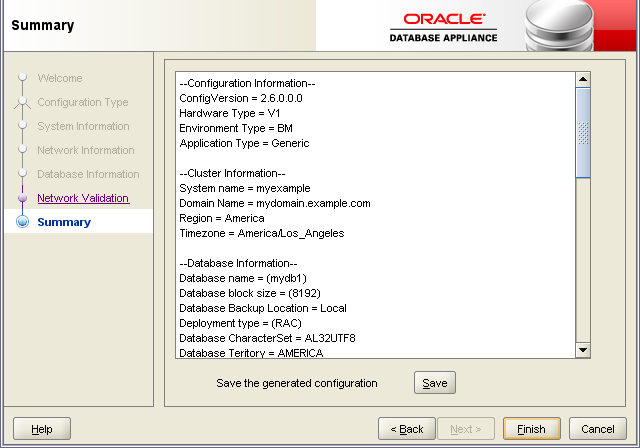The width and height of the screenshot is (640, 448).
Task: Click the Summary step bullet icon
Action: click(x=22, y=222)
